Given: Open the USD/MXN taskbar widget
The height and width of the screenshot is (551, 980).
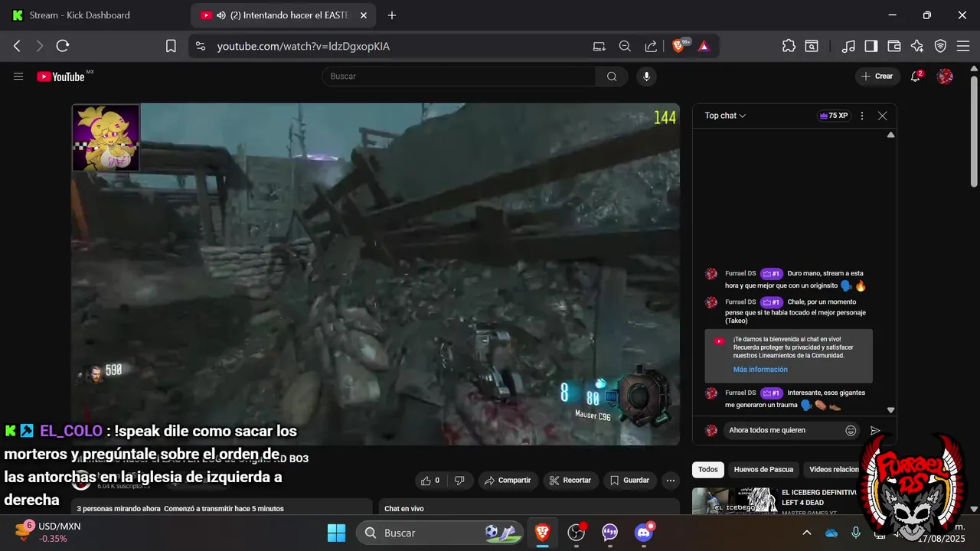Looking at the screenshot, I should tap(47, 532).
